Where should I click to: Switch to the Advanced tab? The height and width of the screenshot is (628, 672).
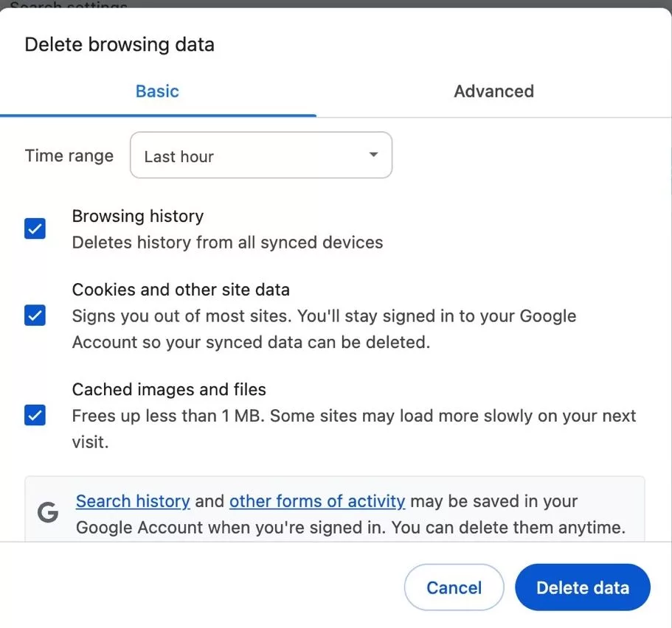(x=493, y=91)
